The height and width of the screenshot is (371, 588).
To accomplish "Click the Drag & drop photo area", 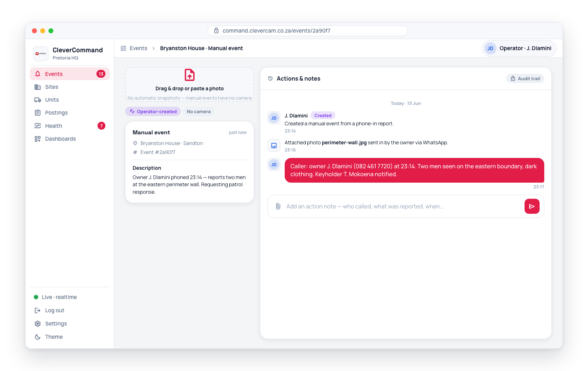I will pos(190,85).
